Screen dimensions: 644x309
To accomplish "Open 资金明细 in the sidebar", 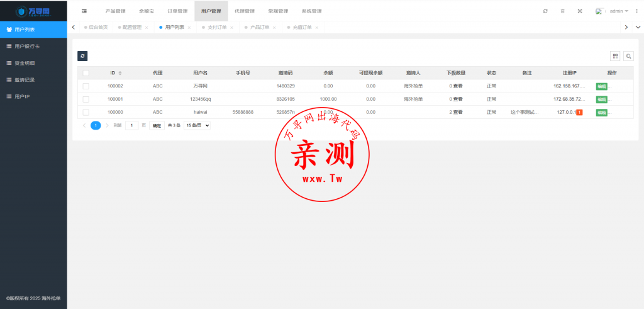I will [x=33, y=64].
